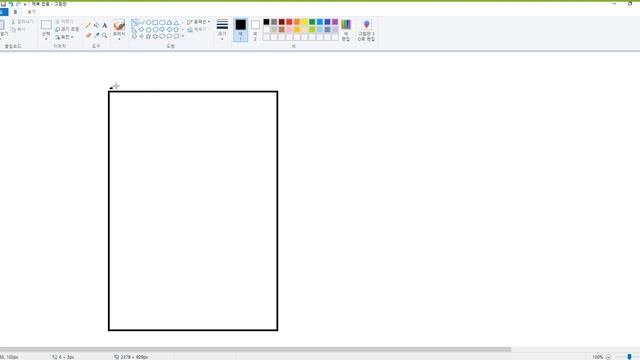Image resolution: width=640 pixels, height=360 pixels.
Task: Choose the Rounded rectangle shape
Action: 162,22
